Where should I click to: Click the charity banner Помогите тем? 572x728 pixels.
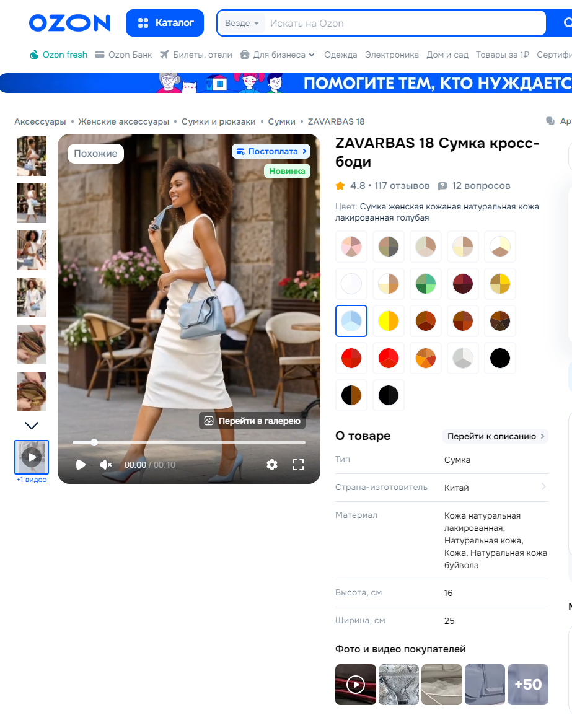coord(286,83)
